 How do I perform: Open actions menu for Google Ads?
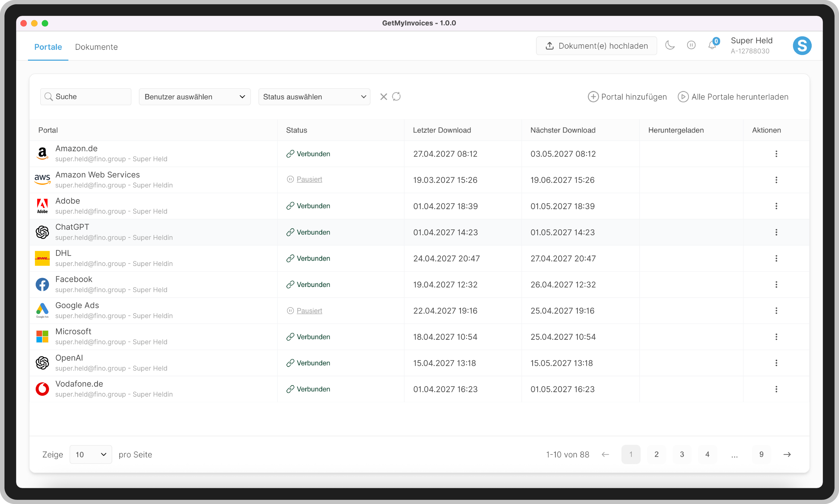point(776,311)
